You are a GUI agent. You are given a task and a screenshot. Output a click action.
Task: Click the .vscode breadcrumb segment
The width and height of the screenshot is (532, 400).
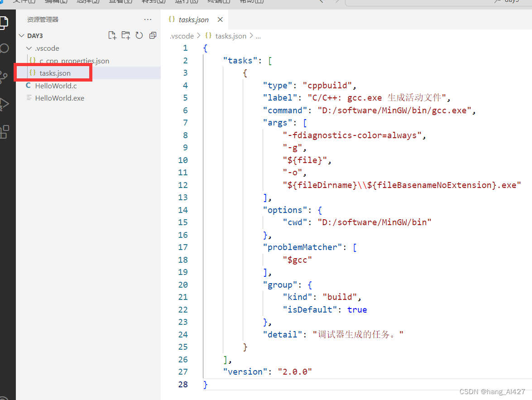tap(181, 36)
